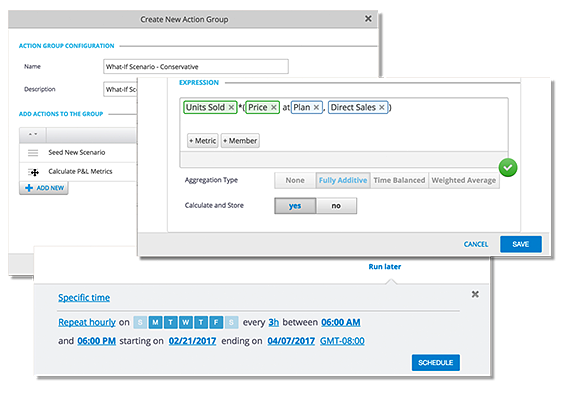Change the 04/07/2017 ending date
Screen dimensions: 567x397
[x=291, y=341]
